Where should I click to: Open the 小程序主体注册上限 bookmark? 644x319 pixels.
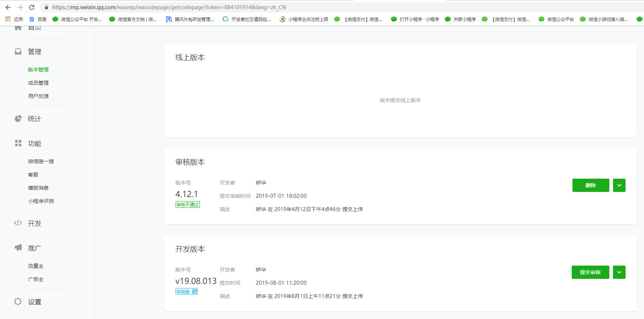click(304, 19)
